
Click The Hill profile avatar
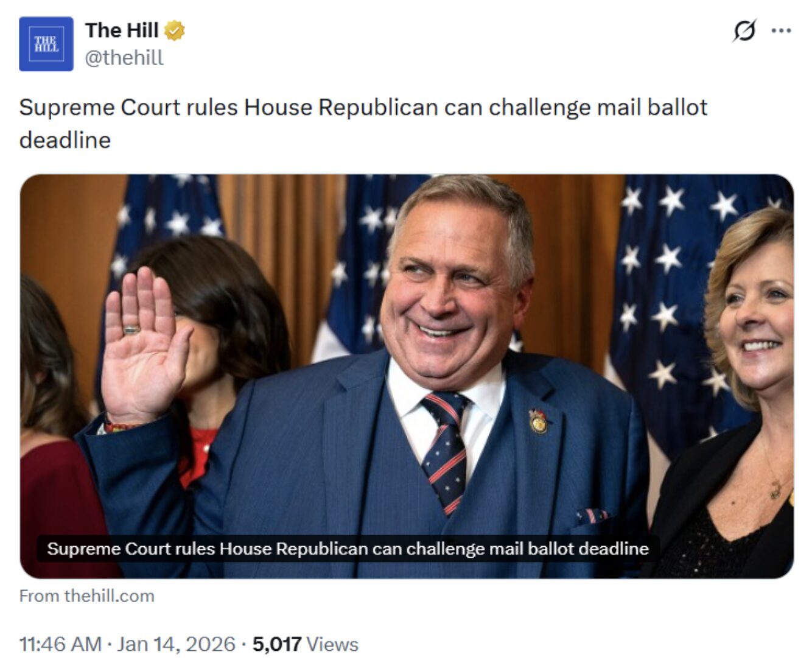pos(46,44)
